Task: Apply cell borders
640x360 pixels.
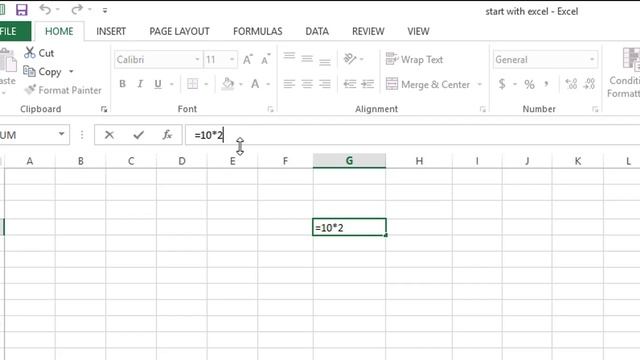Action: click(192, 84)
